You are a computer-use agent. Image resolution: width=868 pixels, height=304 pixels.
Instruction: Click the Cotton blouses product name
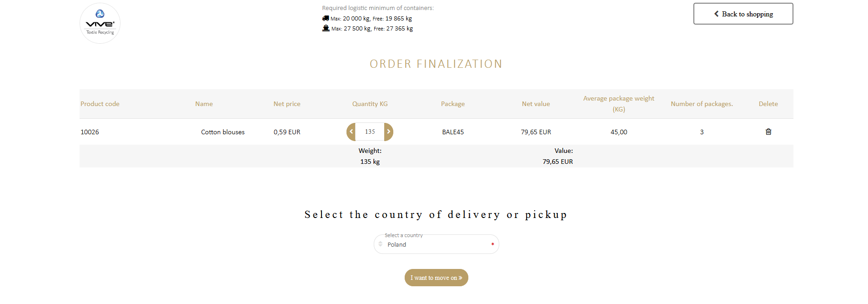[x=223, y=132]
